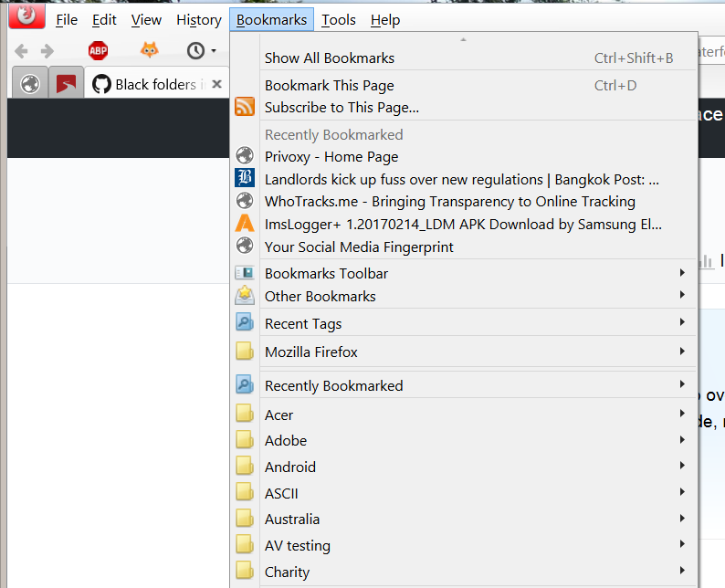Click the orange RSS feed icon
Image resolution: width=725 pixels, height=588 pixels.
coord(245,106)
